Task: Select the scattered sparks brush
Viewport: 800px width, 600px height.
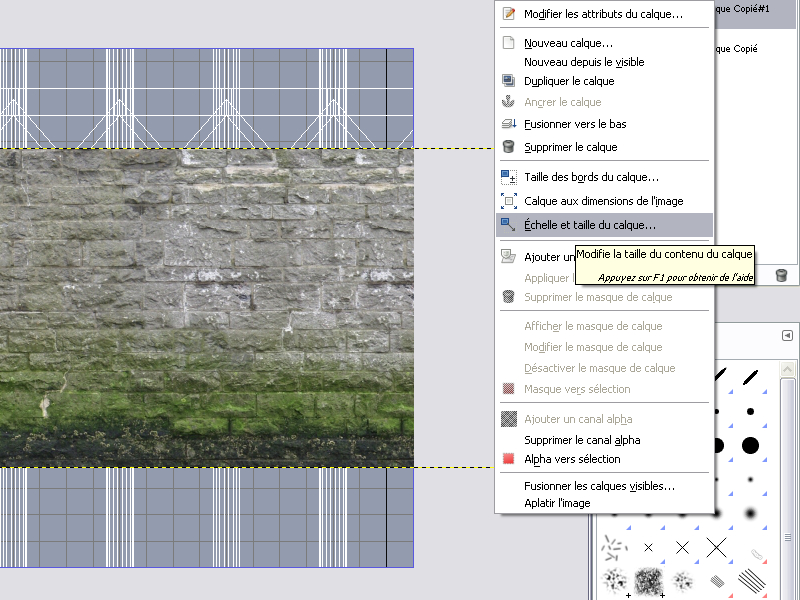Action: coord(614,547)
